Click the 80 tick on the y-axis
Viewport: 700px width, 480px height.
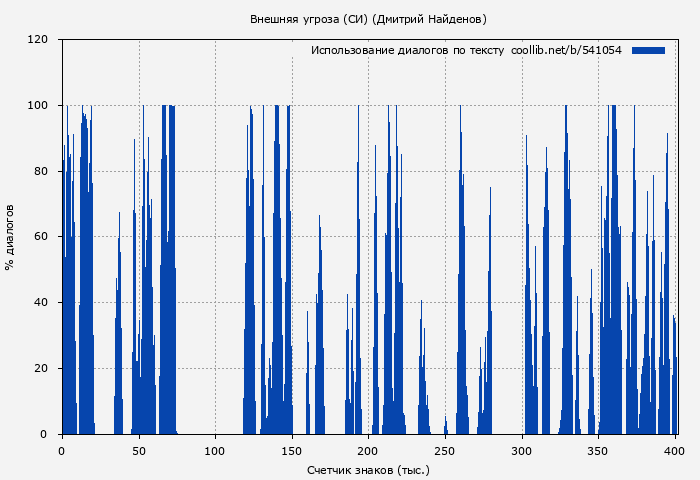point(41,171)
